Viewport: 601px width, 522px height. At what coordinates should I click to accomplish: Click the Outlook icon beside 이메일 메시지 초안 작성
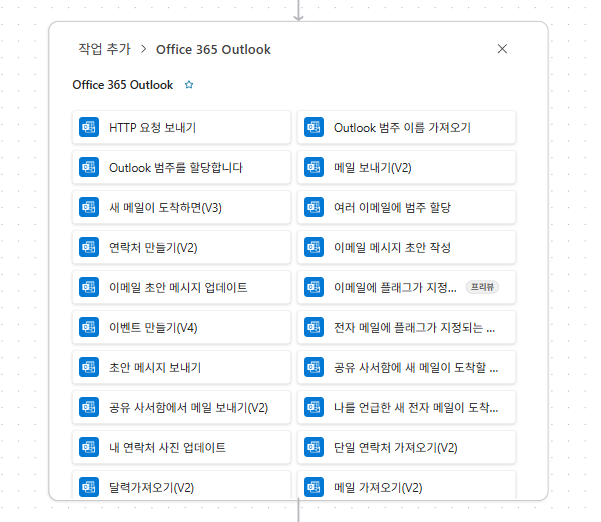(x=314, y=247)
